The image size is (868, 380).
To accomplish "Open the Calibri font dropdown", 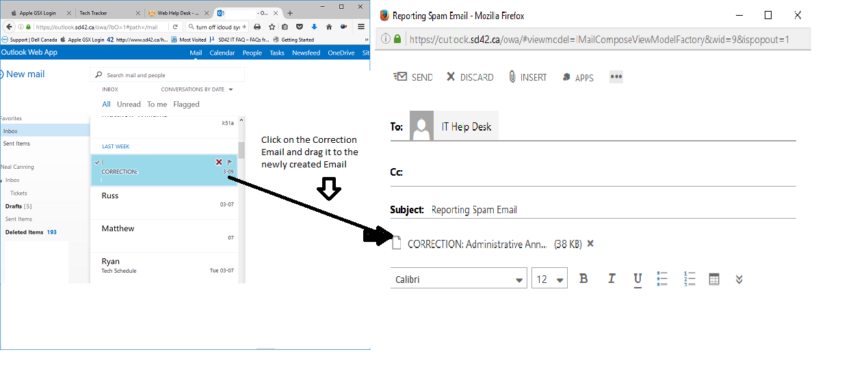I will [x=458, y=279].
